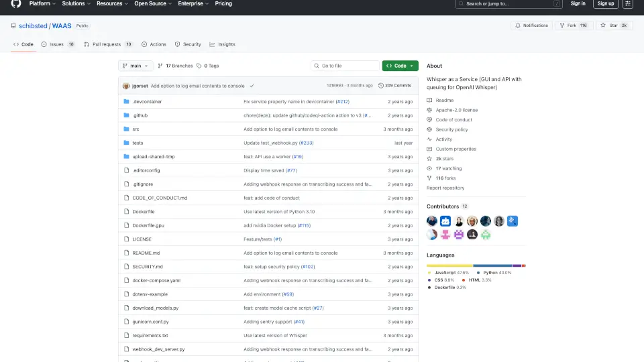Click the Languages color bar
This screenshot has height=362, width=644.
pyautogui.click(x=476, y=265)
